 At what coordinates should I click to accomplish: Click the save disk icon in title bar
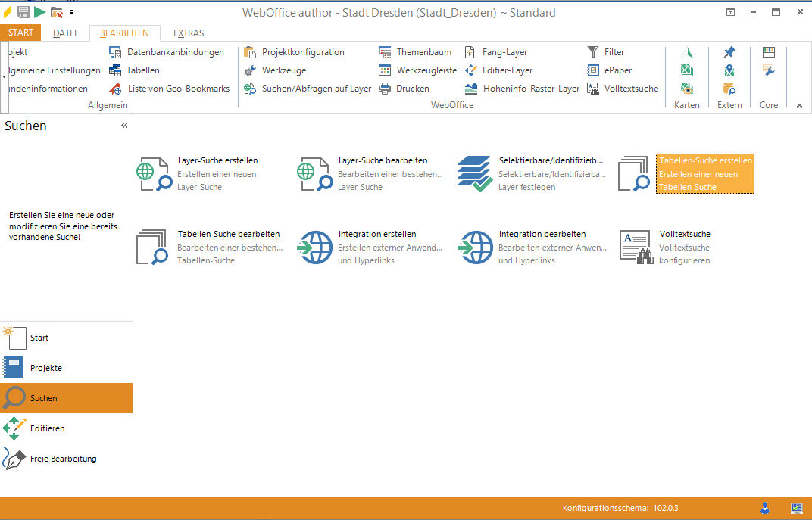(x=23, y=12)
